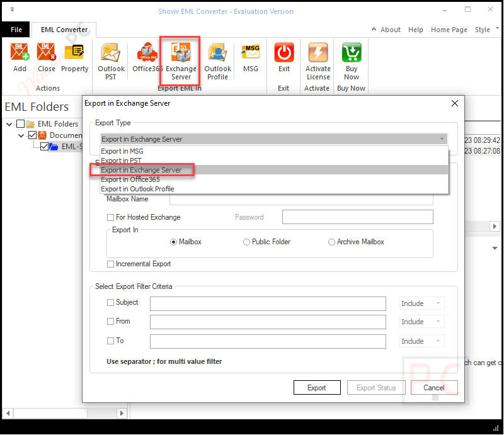The height and width of the screenshot is (435, 504).
Task: Open the quick access toolbar arrow
Action: point(12,9)
